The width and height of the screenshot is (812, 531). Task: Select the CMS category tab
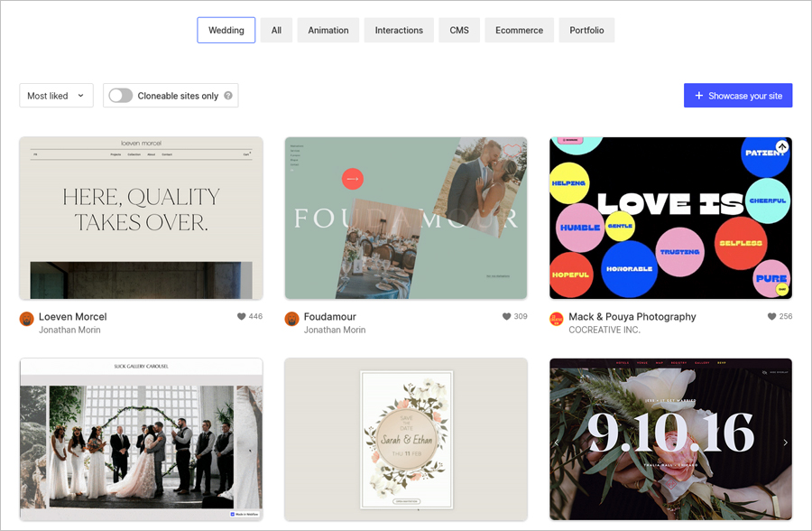tap(459, 30)
